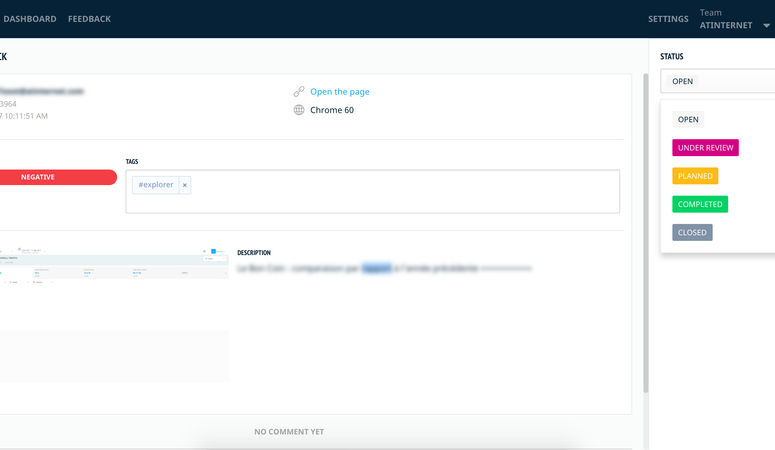Screen dimensions: 775x450
Task: Click the blurred description text
Action: click(385, 269)
